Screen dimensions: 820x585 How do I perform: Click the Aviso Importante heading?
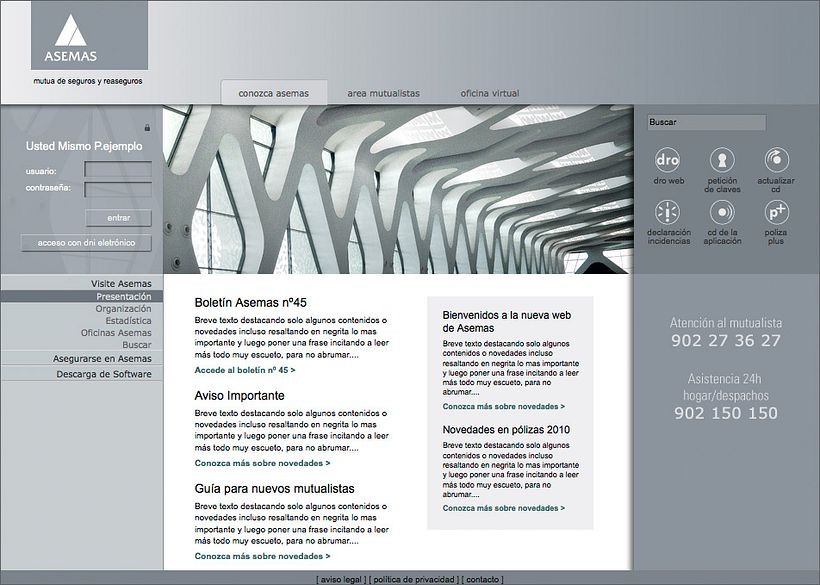(240, 396)
